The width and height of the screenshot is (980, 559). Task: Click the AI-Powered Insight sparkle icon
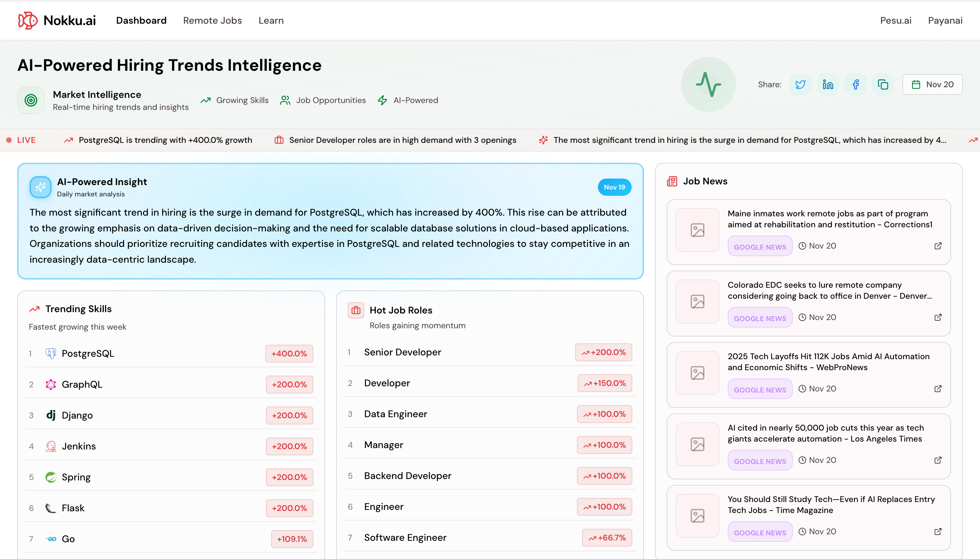[x=40, y=187]
